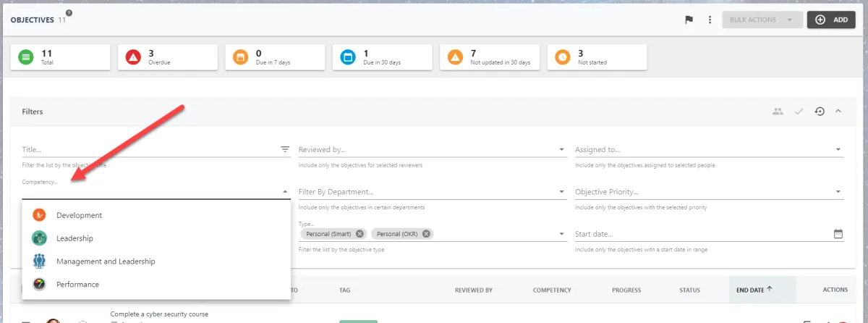Open the Objective Priority dropdown
Screen dimensions: 868x323
[x=709, y=192]
